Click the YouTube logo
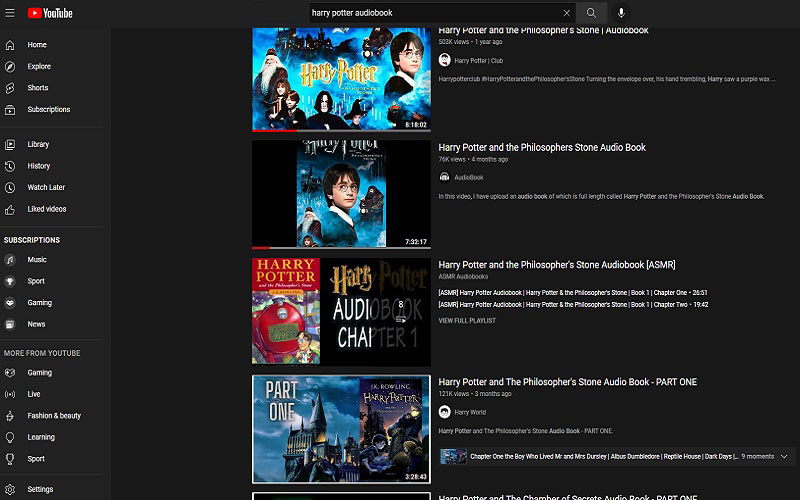 (50, 13)
